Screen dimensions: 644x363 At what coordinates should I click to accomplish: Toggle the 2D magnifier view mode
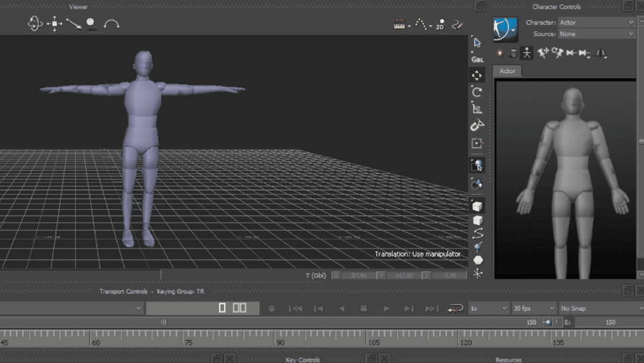[441, 24]
